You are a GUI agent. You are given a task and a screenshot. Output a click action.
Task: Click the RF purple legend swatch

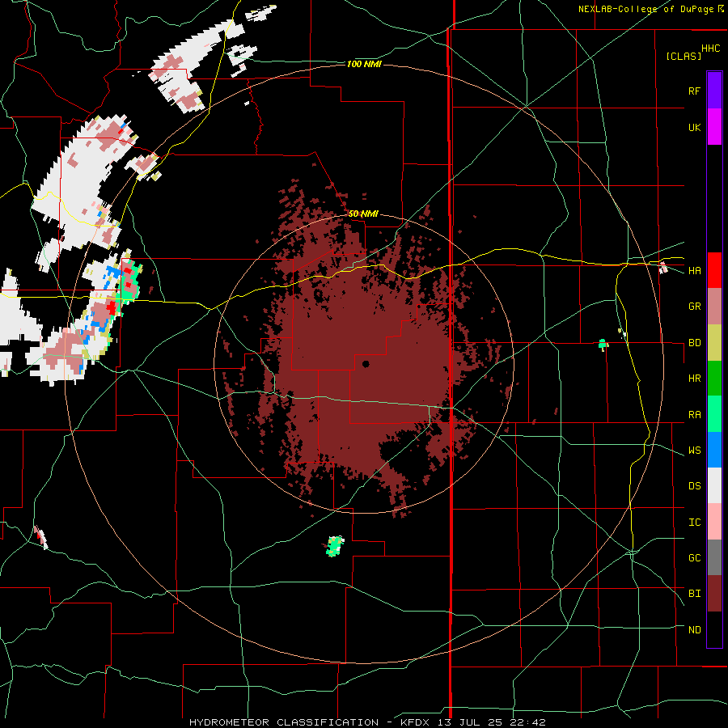pyautogui.click(x=714, y=91)
